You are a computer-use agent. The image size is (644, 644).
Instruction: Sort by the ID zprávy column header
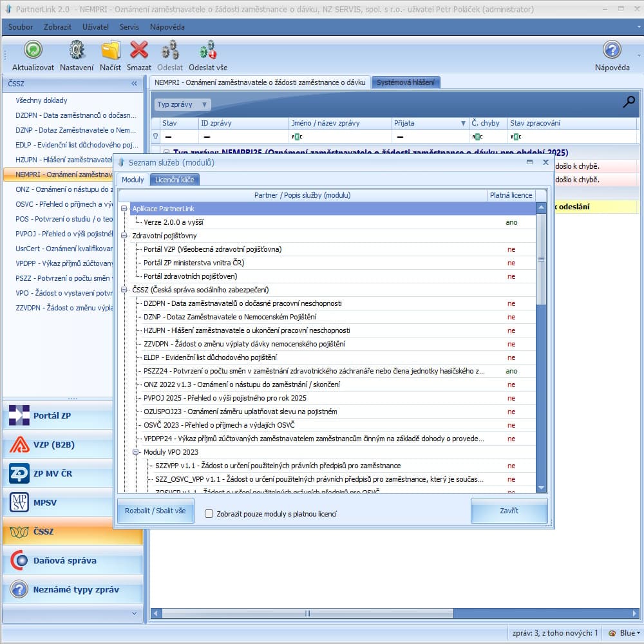pyautogui.click(x=243, y=123)
